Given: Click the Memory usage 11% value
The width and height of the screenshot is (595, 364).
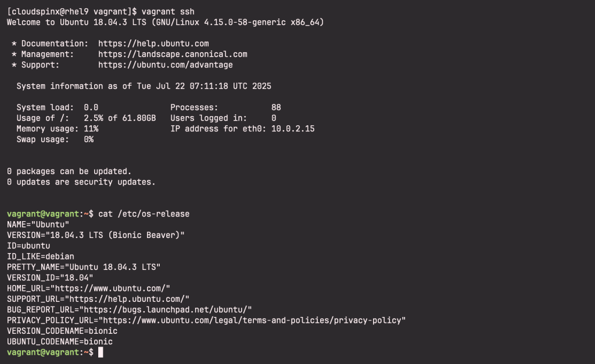Looking at the screenshot, I should pos(91,129).
